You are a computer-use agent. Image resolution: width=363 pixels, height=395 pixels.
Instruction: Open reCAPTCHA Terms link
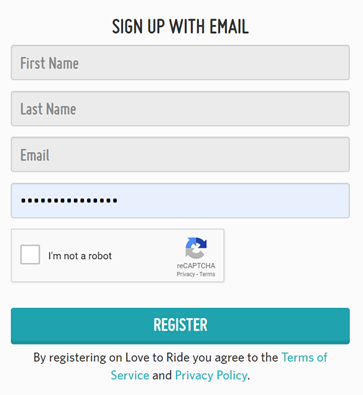207,274
